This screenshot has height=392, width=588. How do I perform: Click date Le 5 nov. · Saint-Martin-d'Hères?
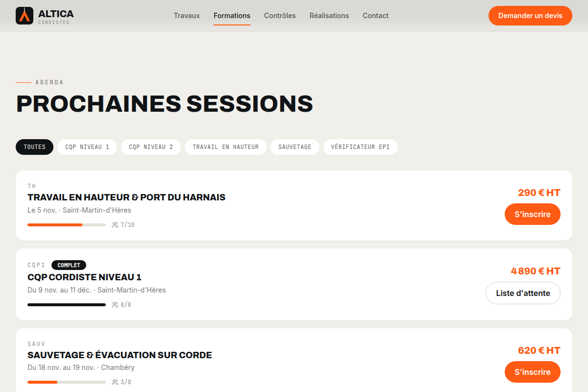click(79, 210)
